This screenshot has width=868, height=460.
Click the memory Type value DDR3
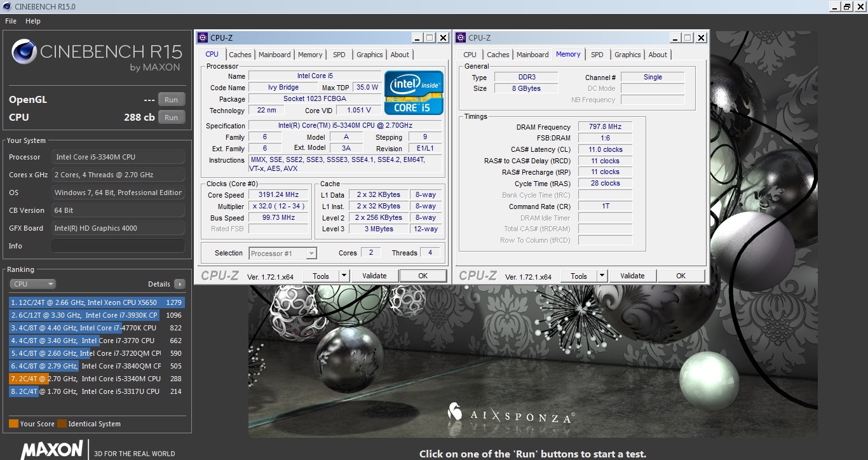pyautogui.click(x=527, y=78)
